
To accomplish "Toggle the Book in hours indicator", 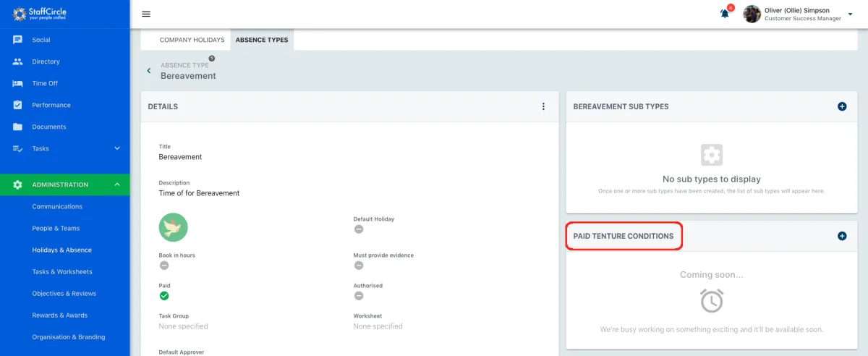I will pyautogui.click(x=164, y=266).
